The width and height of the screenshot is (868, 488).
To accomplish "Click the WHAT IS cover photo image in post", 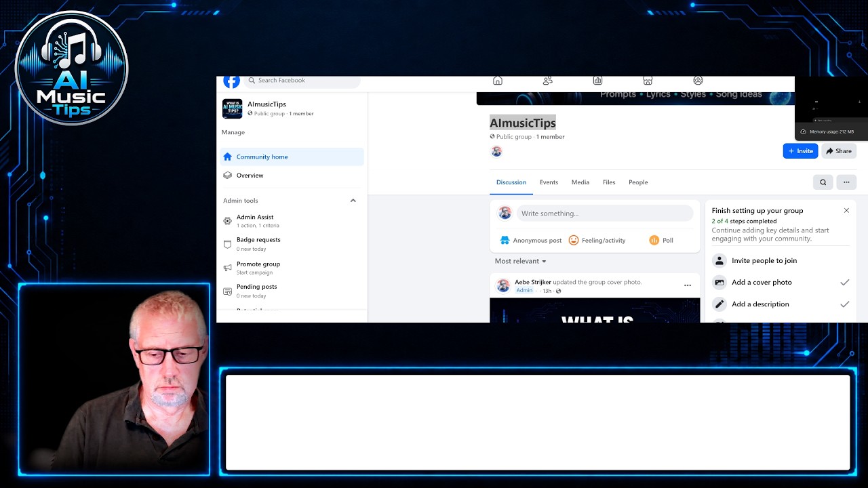I will tap(595, 310).
